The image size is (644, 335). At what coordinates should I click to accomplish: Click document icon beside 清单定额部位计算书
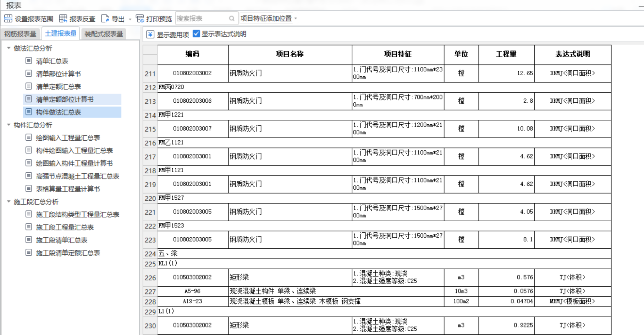(29, 99)
